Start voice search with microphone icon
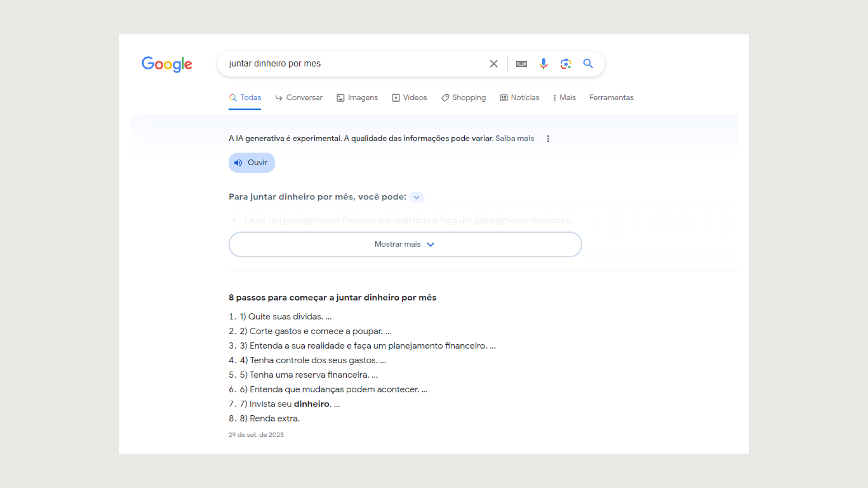Viewport: 868px width, 488px height. point(543,64)
